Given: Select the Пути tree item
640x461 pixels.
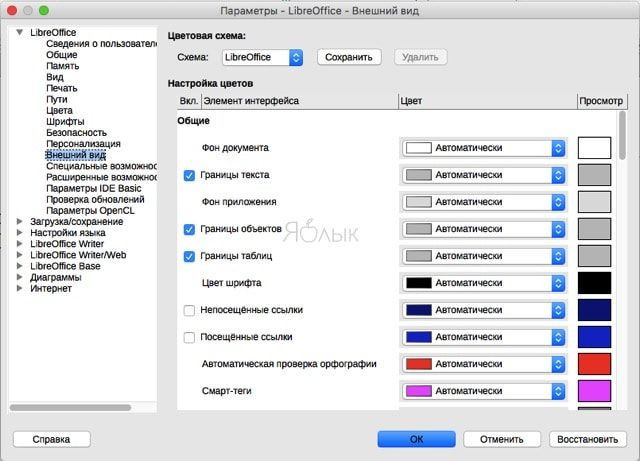Looking at the screenshot, I should [57, 99].
